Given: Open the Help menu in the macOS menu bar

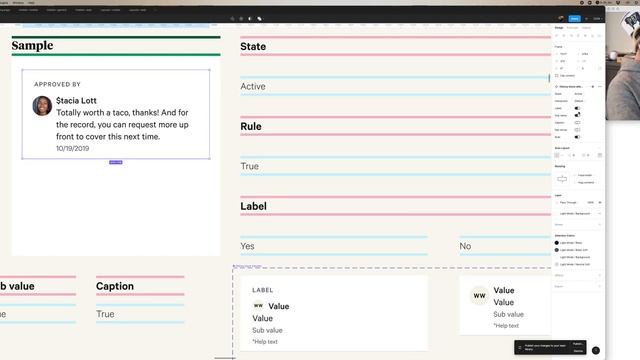Looking at the screenshot, I should tap(31, 2).
